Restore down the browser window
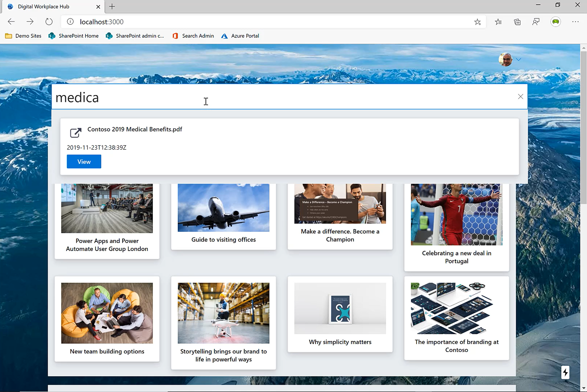Screen dimensions: 587x392 (558, 5)
